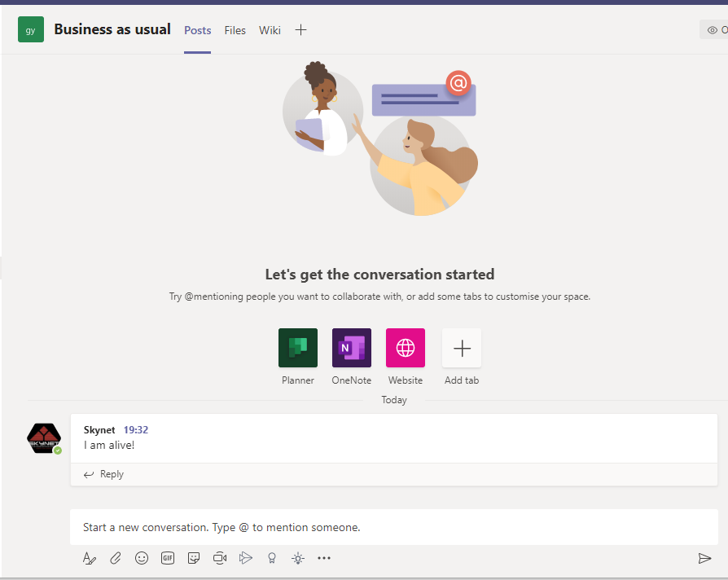Open the GIF picker
Image resolution: width=728 pixels, height=580 pixels.
click(x=167, y=558)
